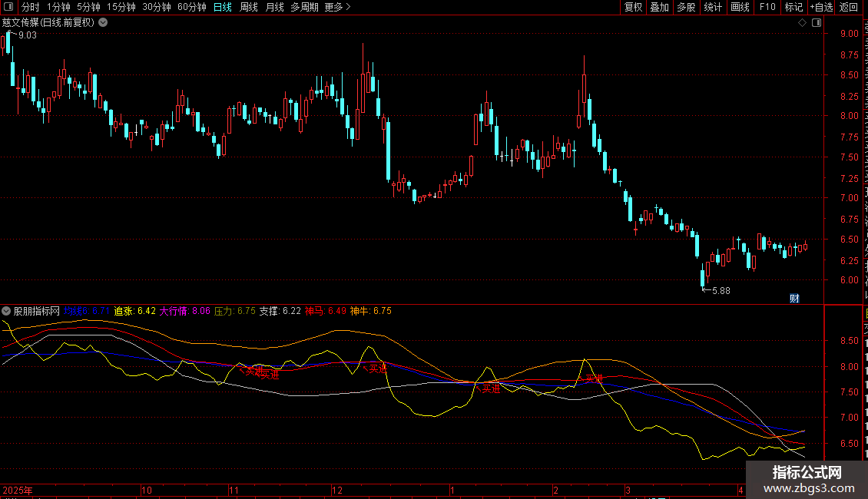Click the 标记 mark tool
Viewport: 868px width, 499px height.
click(x=793, y=8)
